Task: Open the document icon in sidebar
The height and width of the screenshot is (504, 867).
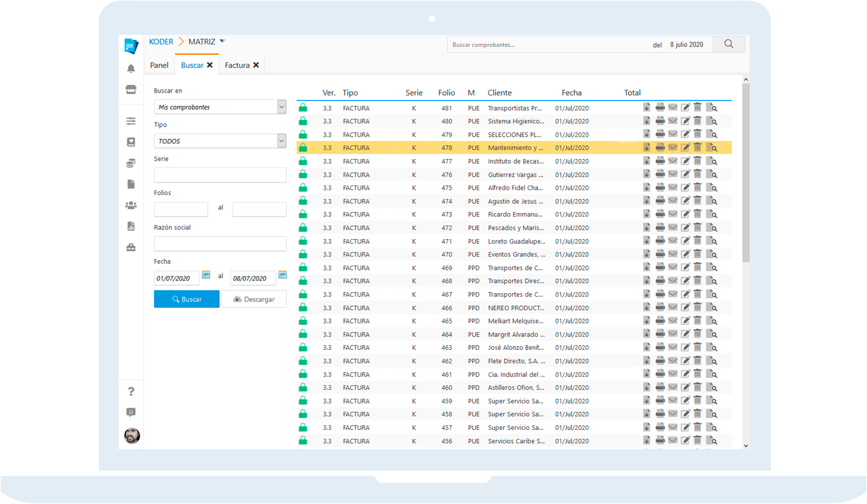Action: click(131, 184)
